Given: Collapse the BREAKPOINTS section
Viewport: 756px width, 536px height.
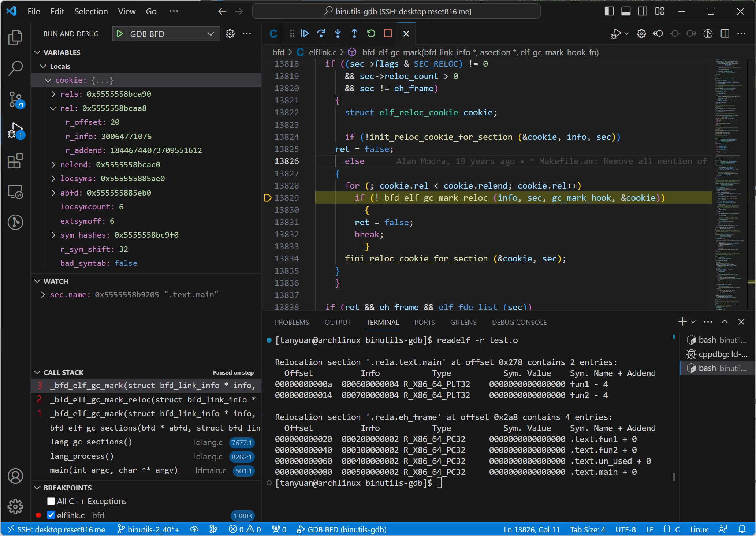Looking at the screenshot, I should 37,488.
